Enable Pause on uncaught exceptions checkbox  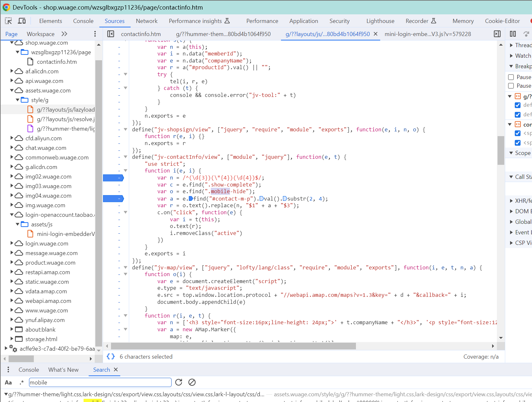tap(511, 77)
